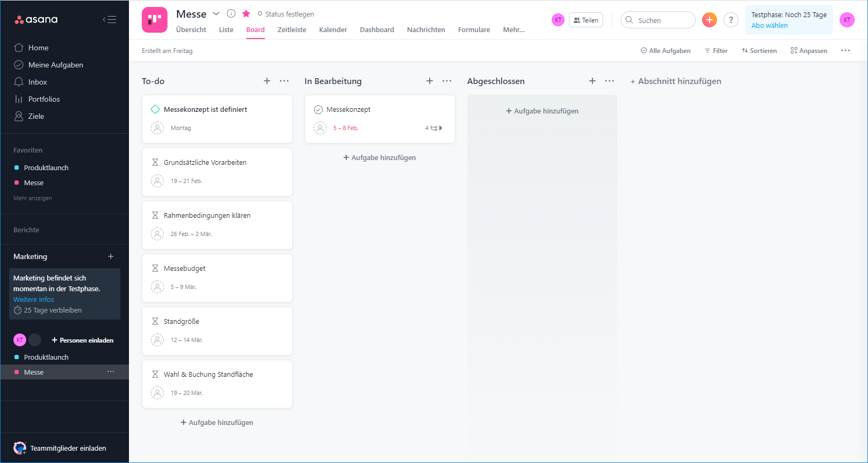Toggle approval on Rahmenbedingungen klären
868x463 pixels.
[155, 215]
